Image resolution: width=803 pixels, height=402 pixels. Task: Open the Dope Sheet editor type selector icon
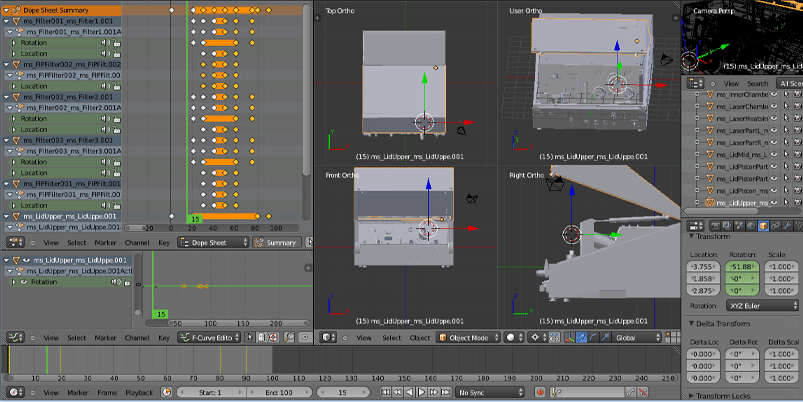(14, 242)
